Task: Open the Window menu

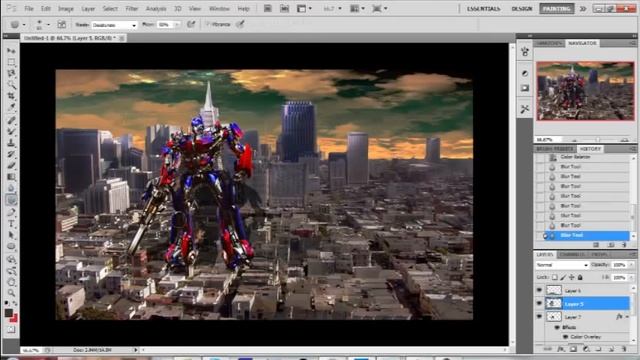Action: pyautogui.click(x=219, y=8)
